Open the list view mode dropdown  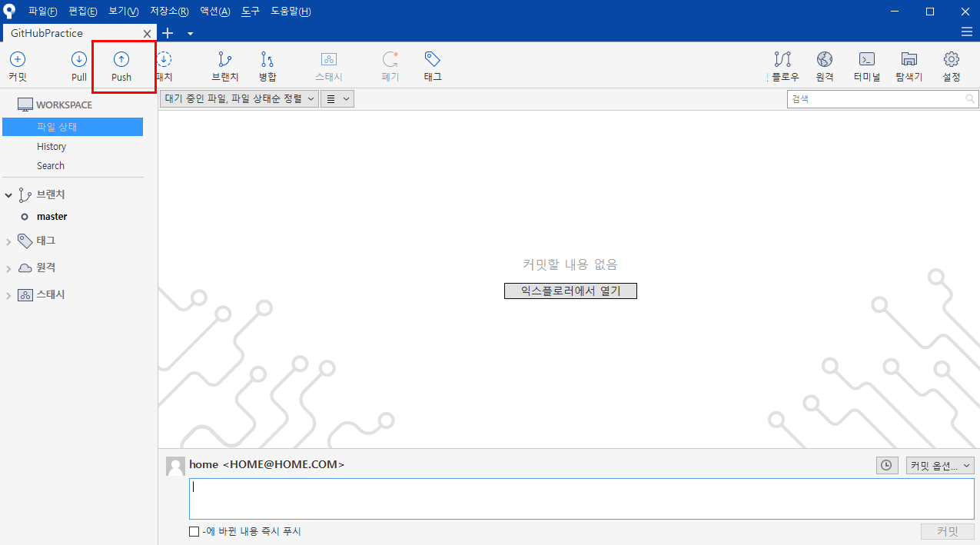pyautogui.click(x=337, y=98)
